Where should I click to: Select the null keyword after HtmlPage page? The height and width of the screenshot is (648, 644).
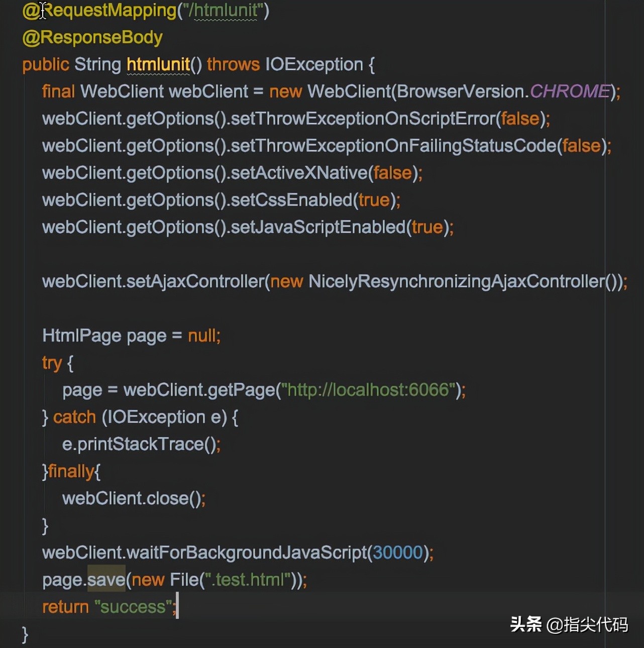coord(201,336)
